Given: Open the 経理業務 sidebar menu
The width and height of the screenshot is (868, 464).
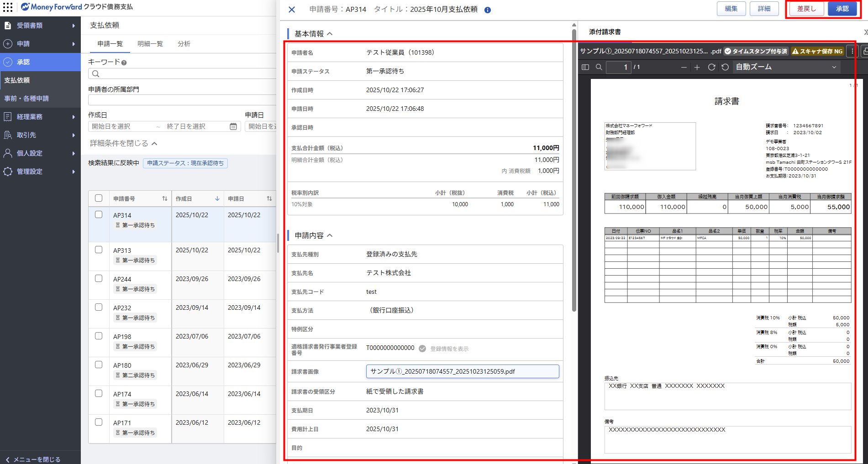Looking at the screenshot, I should point(40,117).
